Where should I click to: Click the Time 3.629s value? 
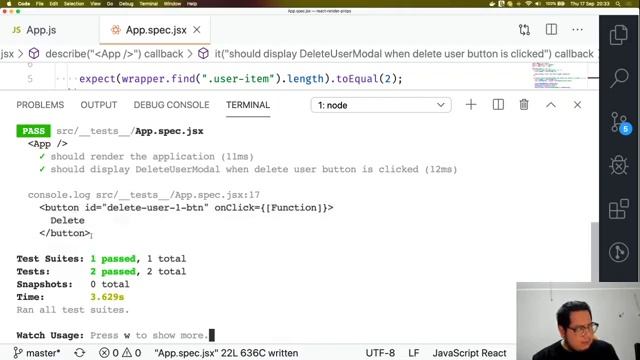(107, 297)
